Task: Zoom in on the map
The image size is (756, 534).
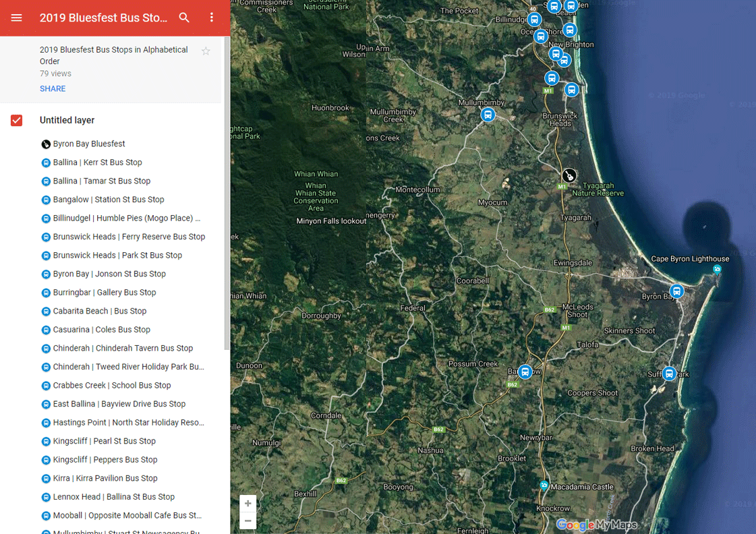Action: point(248,504)
